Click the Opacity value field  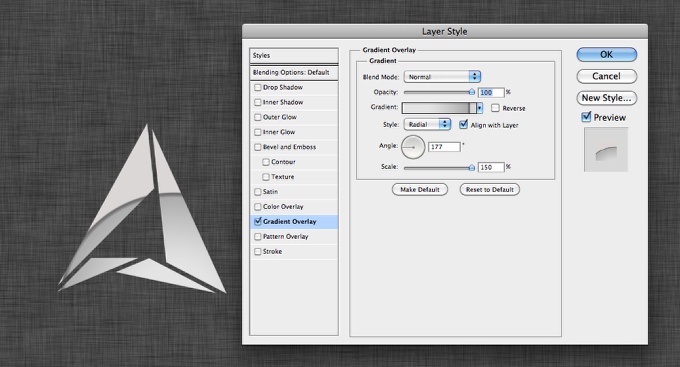pyautogui.click(x=491, y=92)
